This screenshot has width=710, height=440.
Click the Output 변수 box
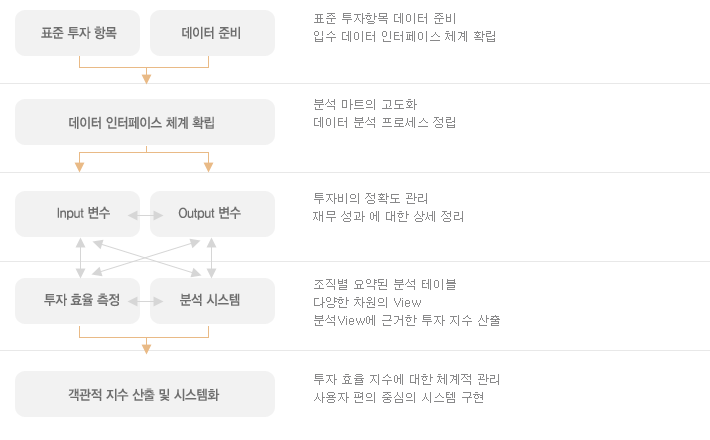[212, 214]
